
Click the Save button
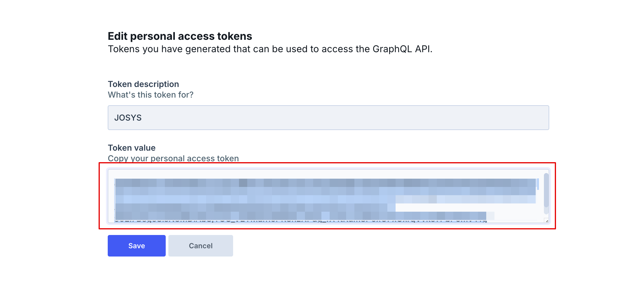[137, 246]
